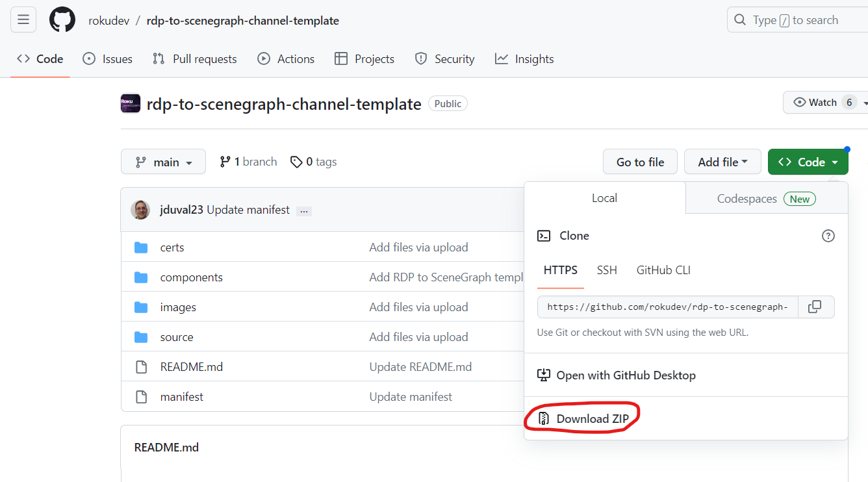Viewport: 868px width, 482px height.
Task: Expand the main branch dropdown
Action: click(x=163, y=161)
